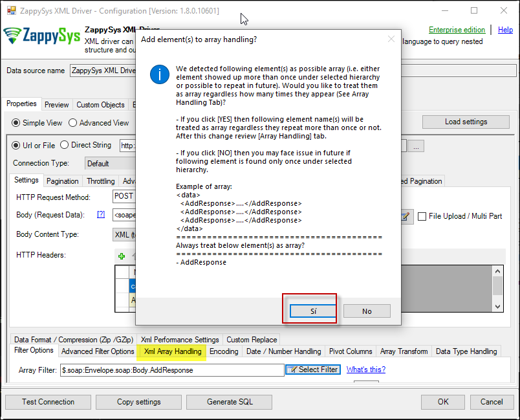
Task: Open the Encoding tab
Action: tap(224, 351)
